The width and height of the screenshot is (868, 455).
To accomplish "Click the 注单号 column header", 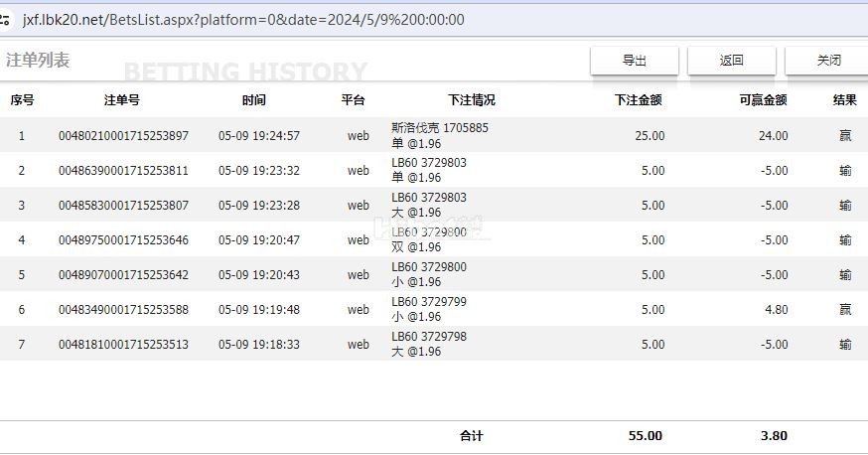I will pyautogui.click(x=122, y=100).
